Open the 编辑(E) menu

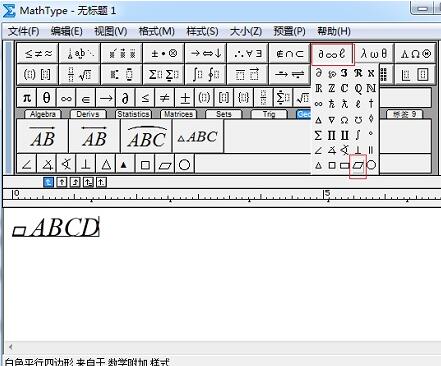(66, 31)
